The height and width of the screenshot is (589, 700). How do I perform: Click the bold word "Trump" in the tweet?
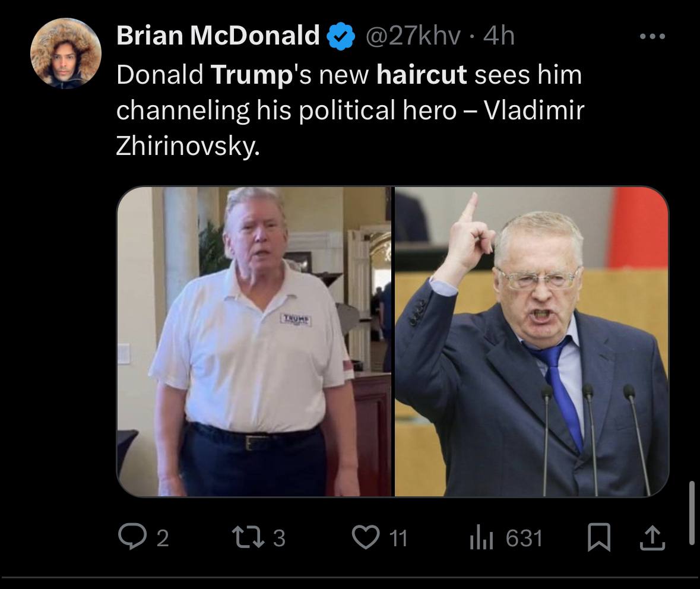(x=248, y=75)
